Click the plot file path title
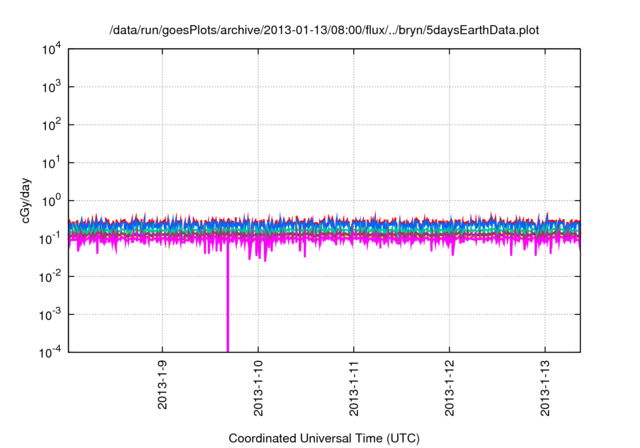Image resolution: width=640 pixels, height=448 pixels. pyautogui.click(x=324, y=30)
